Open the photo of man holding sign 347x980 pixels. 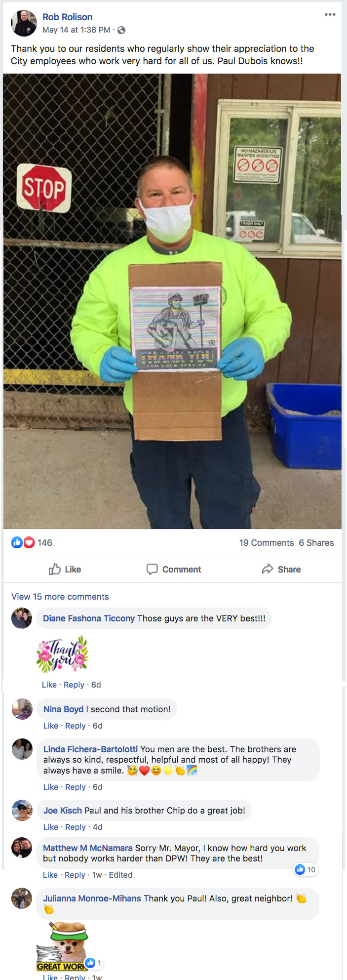172,301
